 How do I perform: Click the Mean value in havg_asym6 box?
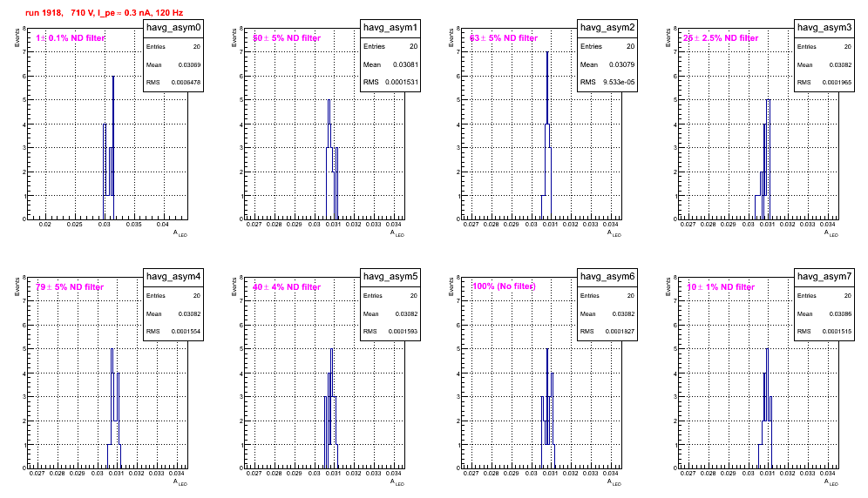(623, 313)
